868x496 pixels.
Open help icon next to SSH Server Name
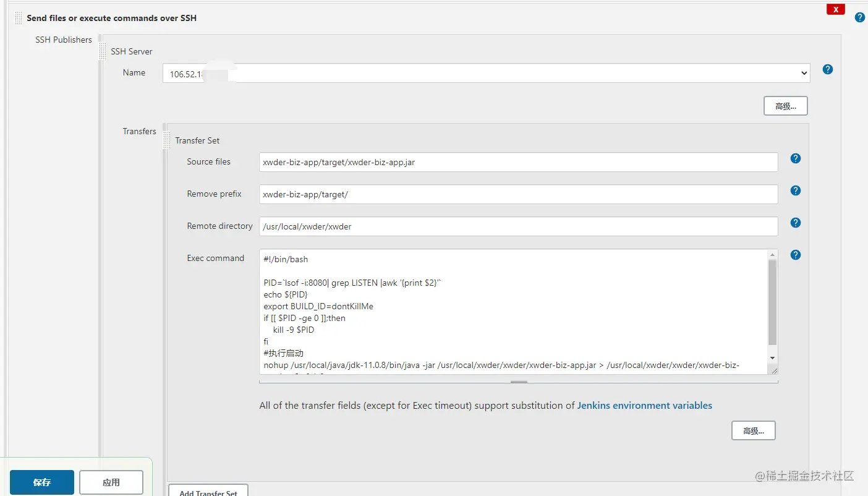pyautogui.click(x=828, y=69)
